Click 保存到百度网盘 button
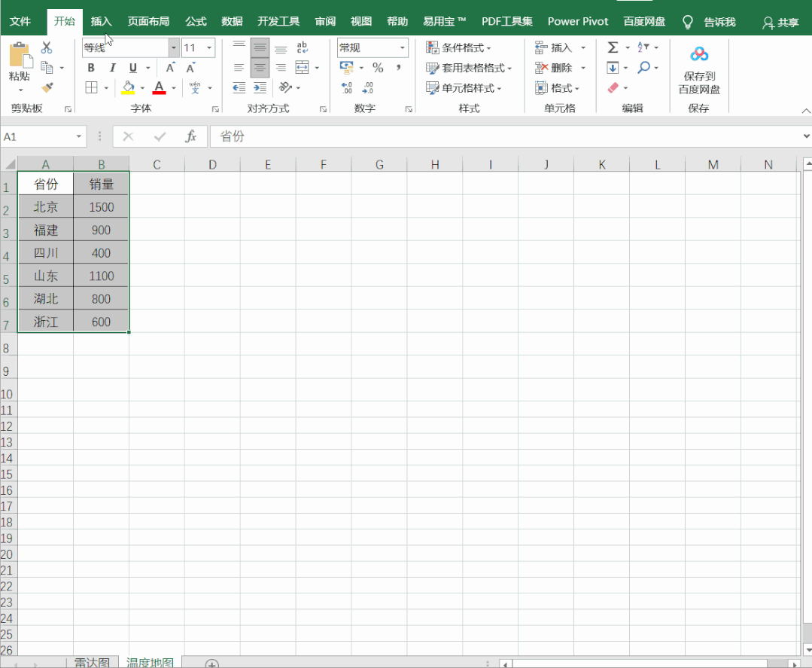Viewport: 812px width, 668px height. click(x=699, y=70)
